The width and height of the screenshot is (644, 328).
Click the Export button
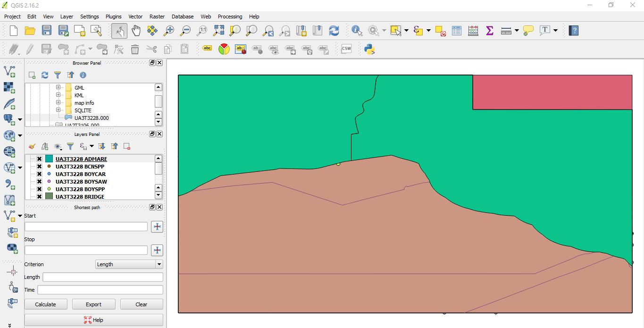tap(93, 304)
